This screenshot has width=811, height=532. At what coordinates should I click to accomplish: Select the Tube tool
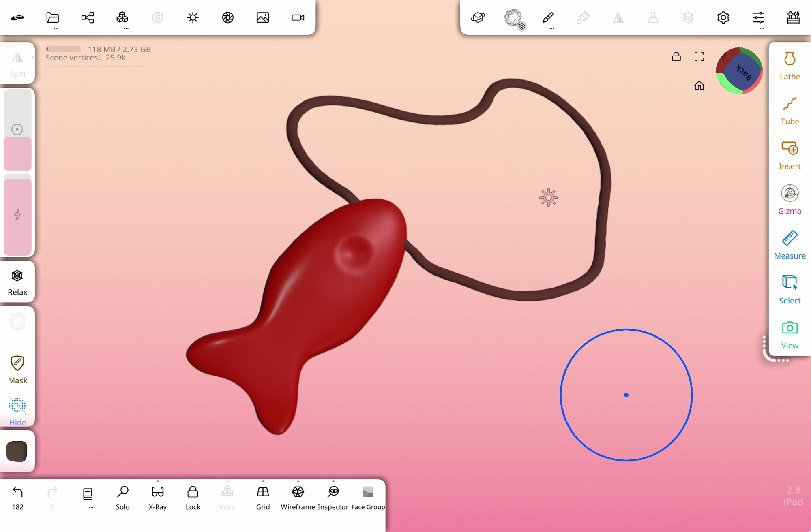coord(789,110)
